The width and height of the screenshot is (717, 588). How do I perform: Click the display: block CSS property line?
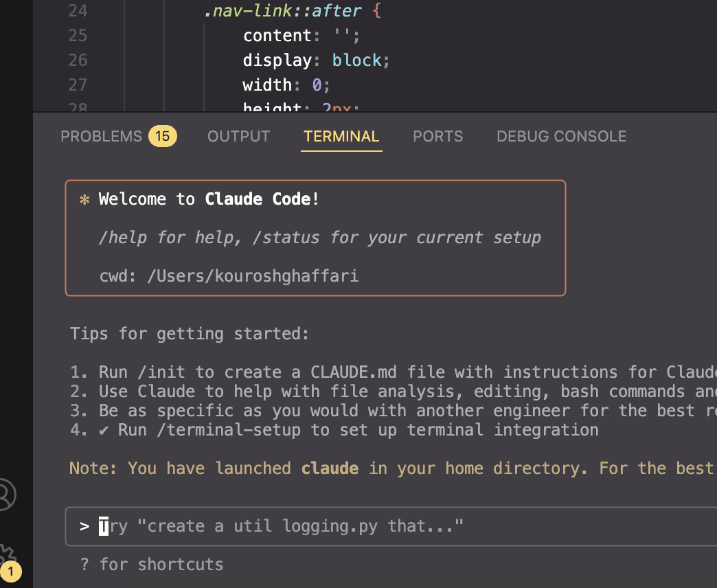(314, 60)
